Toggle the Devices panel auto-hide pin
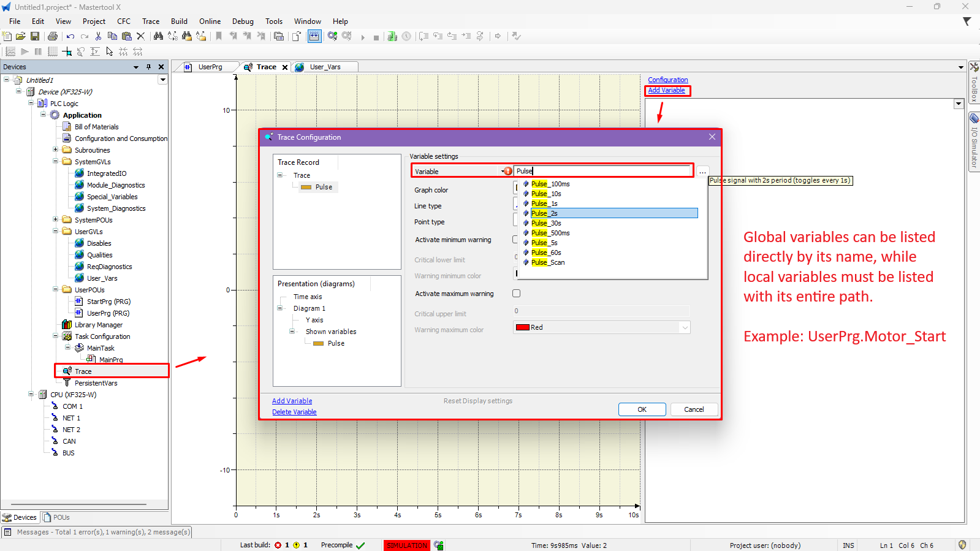Image resolution: width=980 pixels, height=551 pixels. (148, 67)
